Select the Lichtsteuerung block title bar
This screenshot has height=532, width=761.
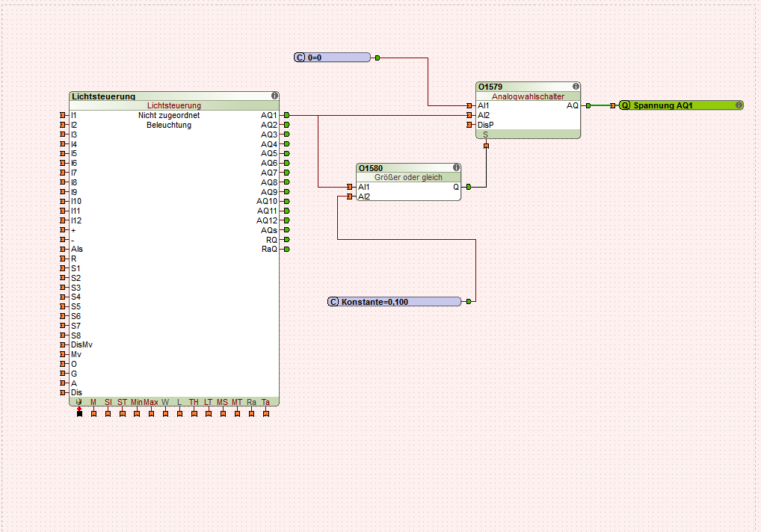174,96
